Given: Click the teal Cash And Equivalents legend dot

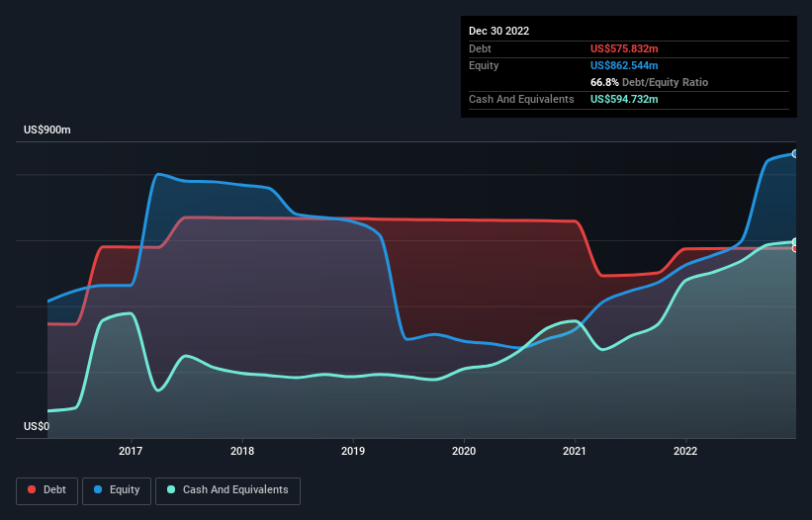Looking at the screenshot, I should (171, 489).
